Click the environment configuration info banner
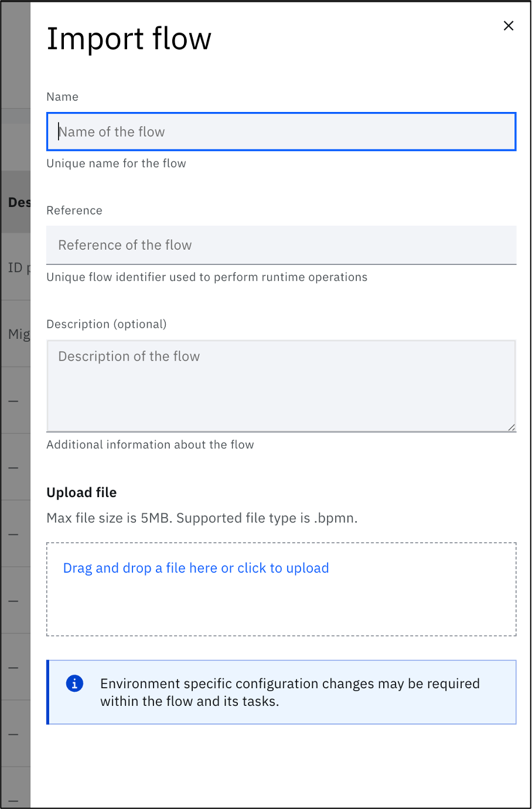Image resolution: width=532 pixels, height=809 pixels. click(x=281, y=692)
